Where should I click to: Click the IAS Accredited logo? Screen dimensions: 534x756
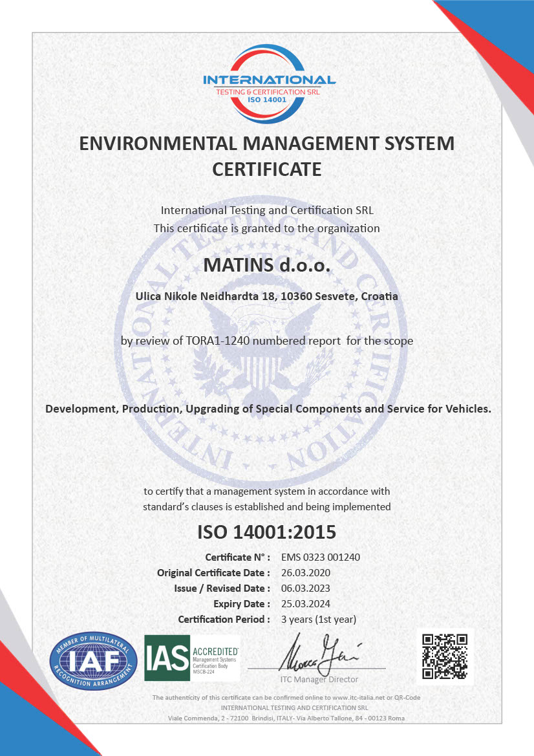tap(192, 658)
